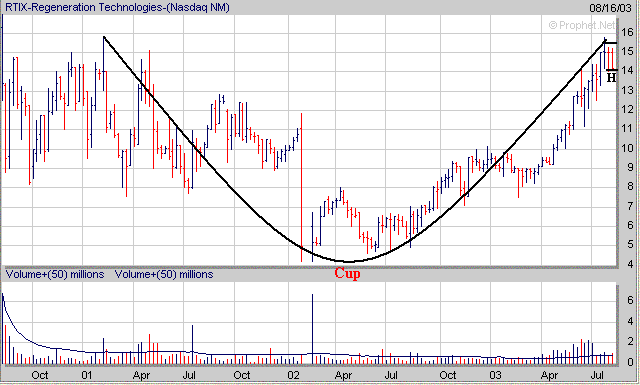This screenshot has height=385, width=640.
Task: Click the RTIX-Regeneration Technologies chart title
Action: coord(117,7)
